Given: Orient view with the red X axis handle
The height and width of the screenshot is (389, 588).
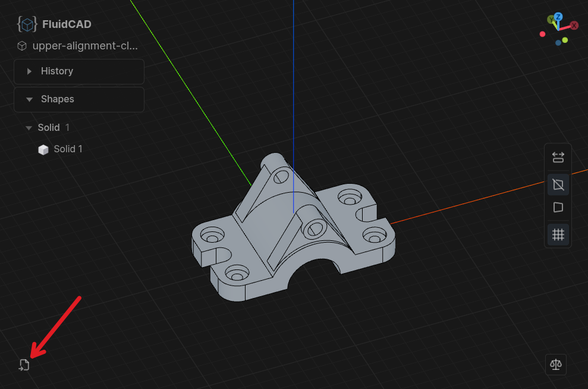Looking at the screenshot, I should pos(574,25).
